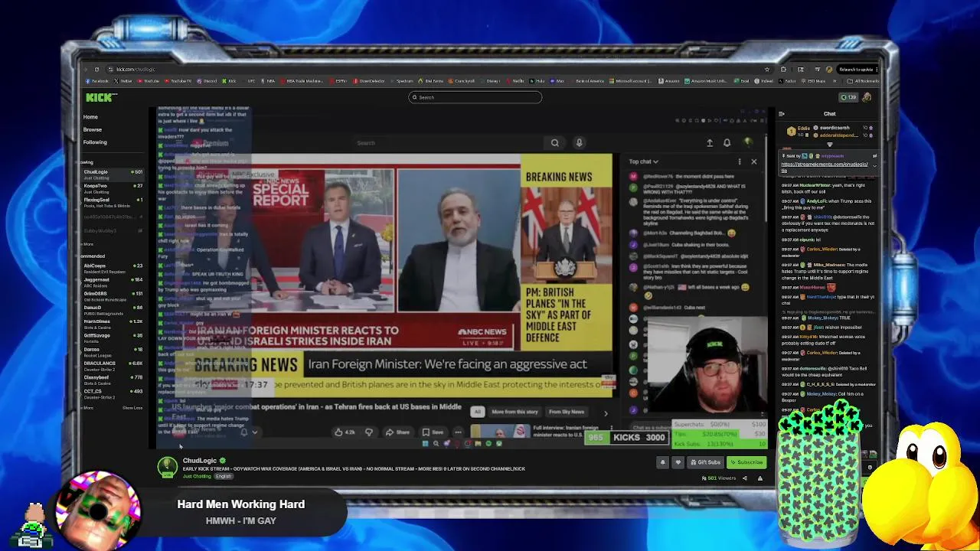
Task: Toggle follow heart for ChudLogic
Action: point(678,462)
